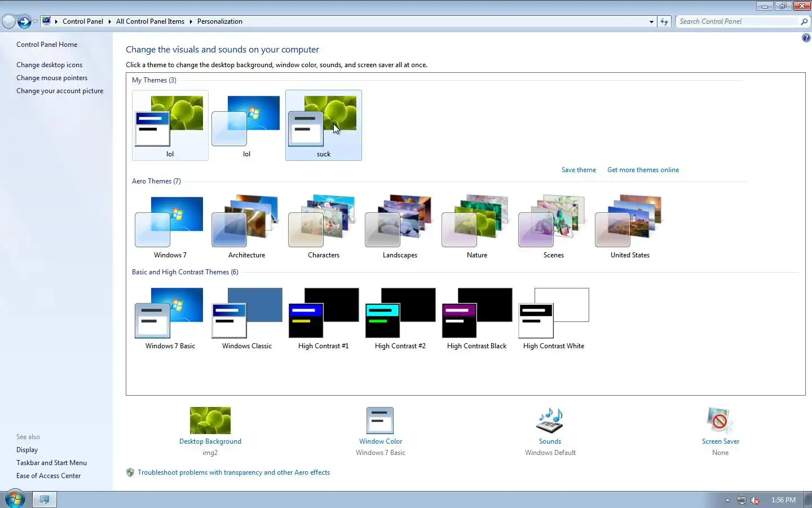Click the muted volume tray icon
This screenshot has width=812, height=508.
[755, 500]
